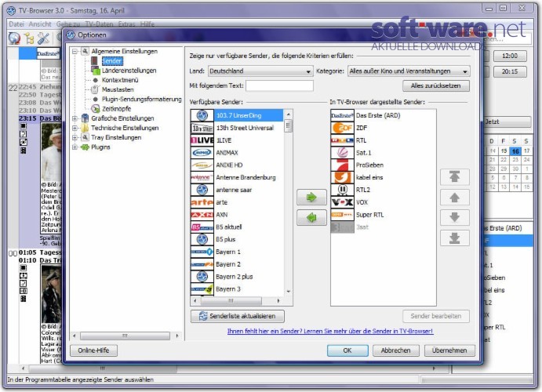Click the ANIMAX channel logo

[x=202, y=153]
